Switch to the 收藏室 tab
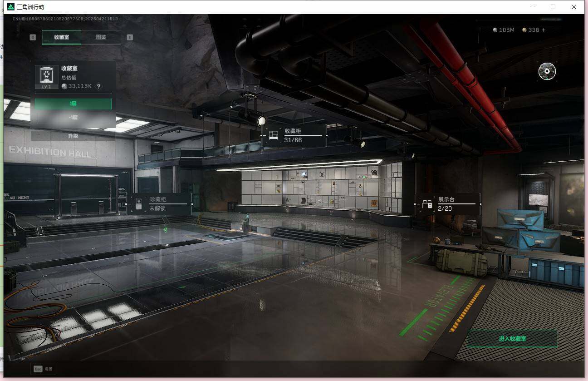The image size is (588, 381). [62, 37]
